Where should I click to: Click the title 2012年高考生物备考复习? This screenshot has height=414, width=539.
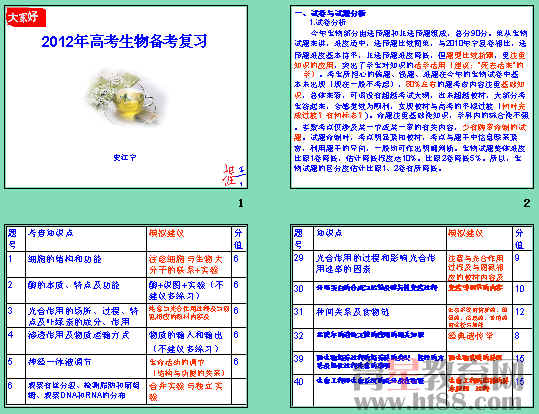(x=124, y=41)
